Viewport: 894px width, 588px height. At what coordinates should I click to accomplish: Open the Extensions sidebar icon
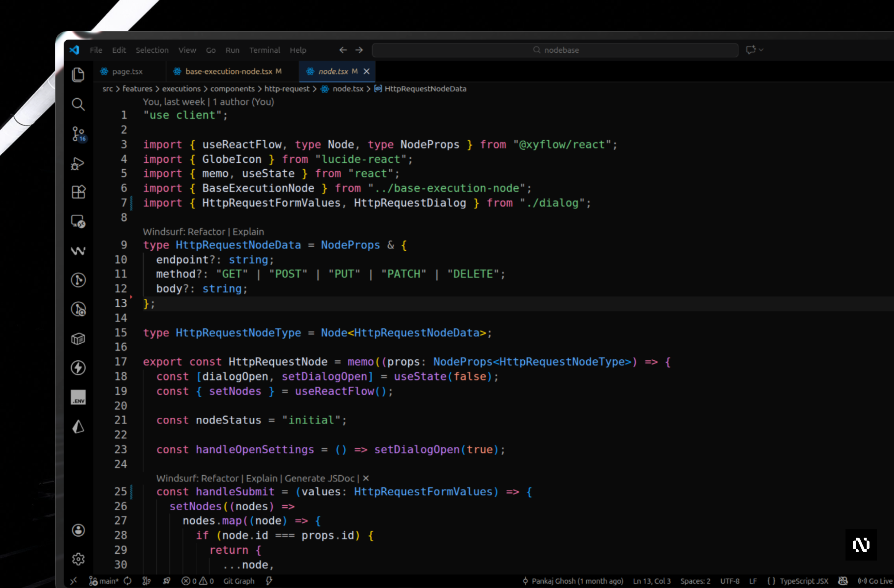click(x=78, y=192)
